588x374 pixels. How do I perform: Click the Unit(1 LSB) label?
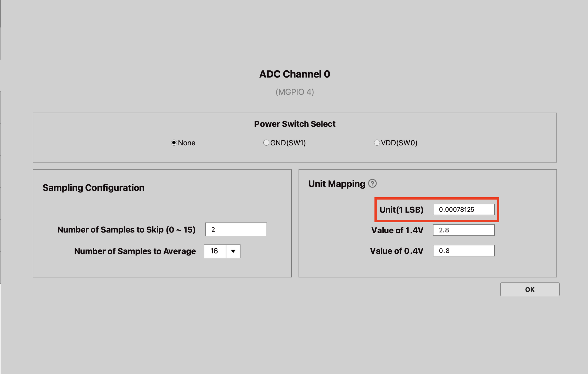[x=401, y=210]
